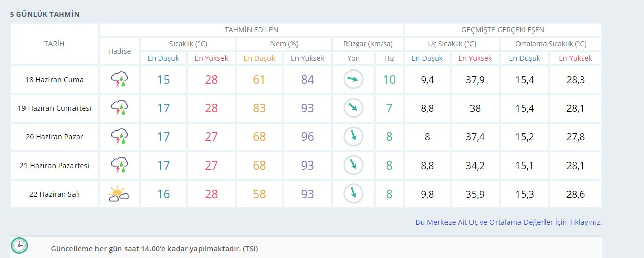
Task: Click the wind direction icon for 20 Haziran
Action: (353, 137)
